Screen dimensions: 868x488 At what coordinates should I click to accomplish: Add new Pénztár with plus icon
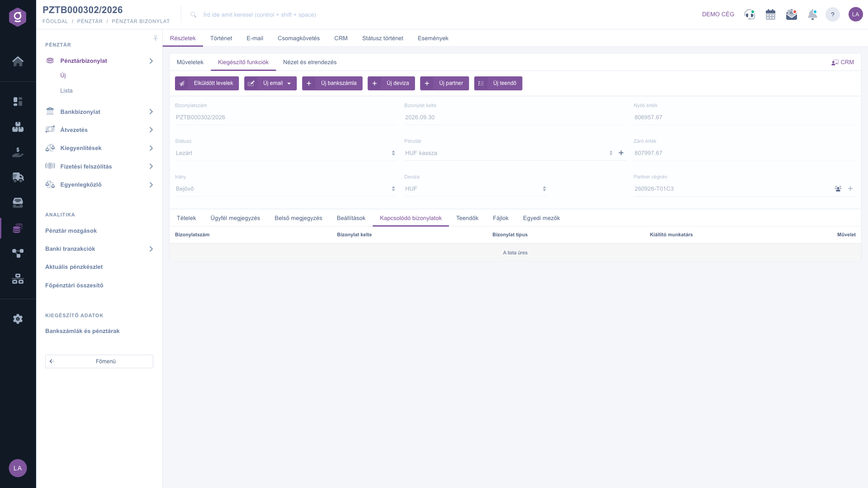(621, 153)
